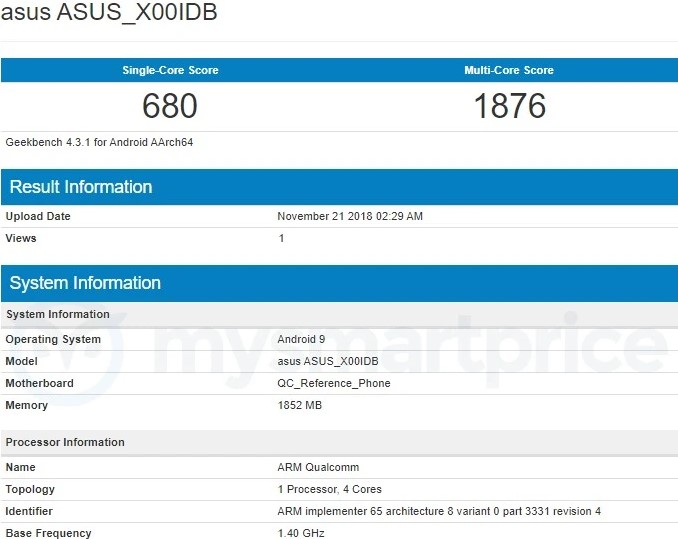678x539 pixels.
Task: Select the Upload Date label
Action: pyautogui.click(x=38, y=216)
